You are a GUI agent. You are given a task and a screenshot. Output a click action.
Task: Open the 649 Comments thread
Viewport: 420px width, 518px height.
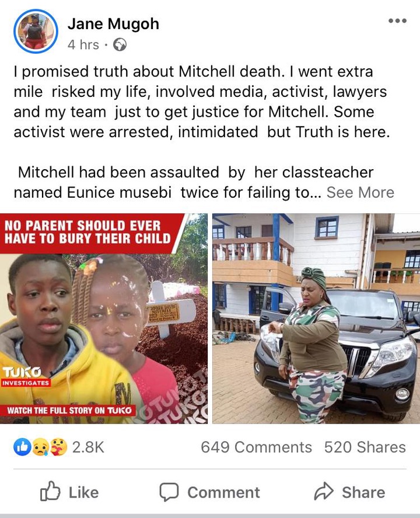click(256, 447)
